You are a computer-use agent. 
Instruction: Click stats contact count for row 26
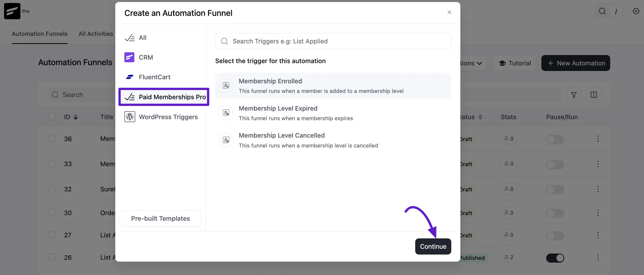click(x=509, y=257)
